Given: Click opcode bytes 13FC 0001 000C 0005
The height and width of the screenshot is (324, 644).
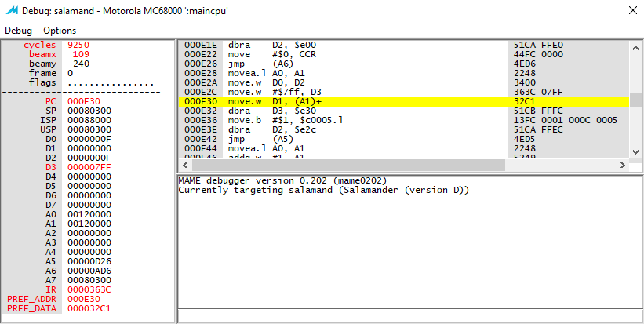Looking at the screenshot, I should [566, 120].
